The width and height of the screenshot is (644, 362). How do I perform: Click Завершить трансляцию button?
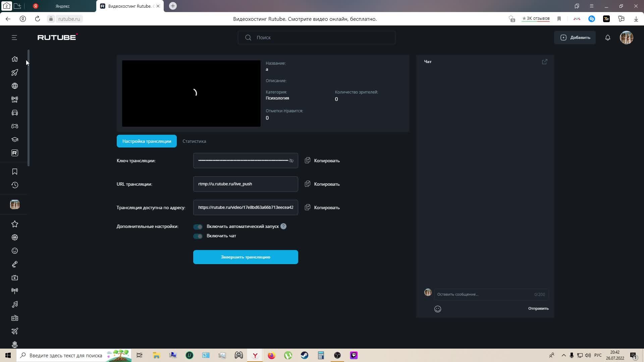[x=246, y=257]
